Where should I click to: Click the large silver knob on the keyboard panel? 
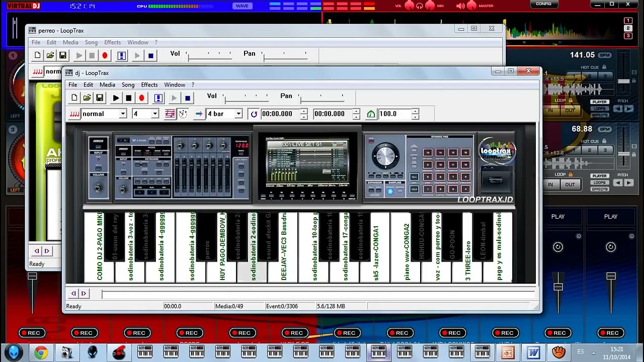tap(386, 155)
